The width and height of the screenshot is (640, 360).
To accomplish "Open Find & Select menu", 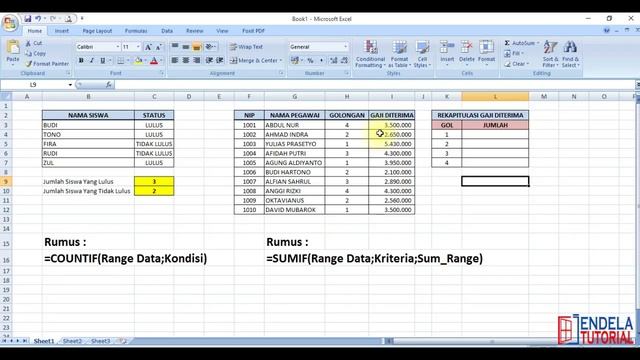I will coord(570,54).
